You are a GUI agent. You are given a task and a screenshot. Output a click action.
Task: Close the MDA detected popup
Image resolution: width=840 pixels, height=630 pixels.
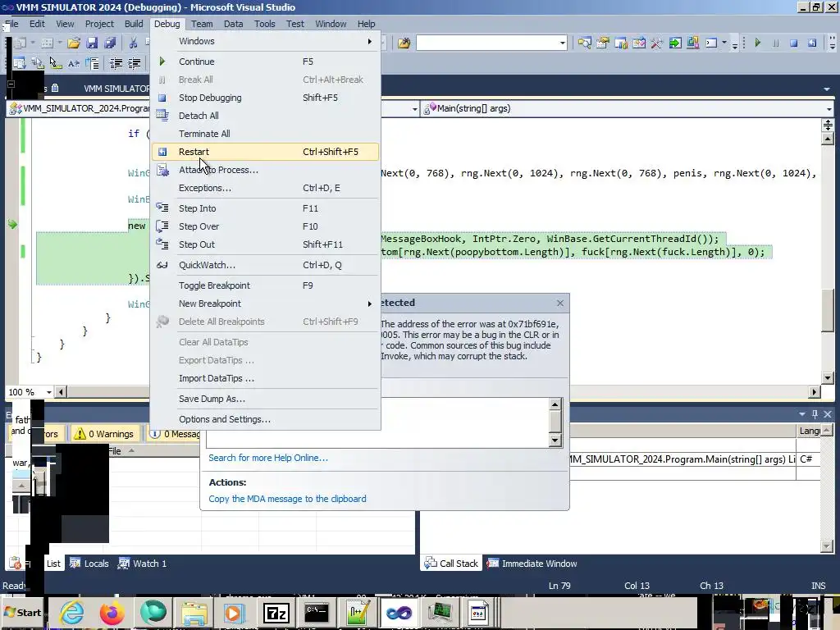point(559,304)
